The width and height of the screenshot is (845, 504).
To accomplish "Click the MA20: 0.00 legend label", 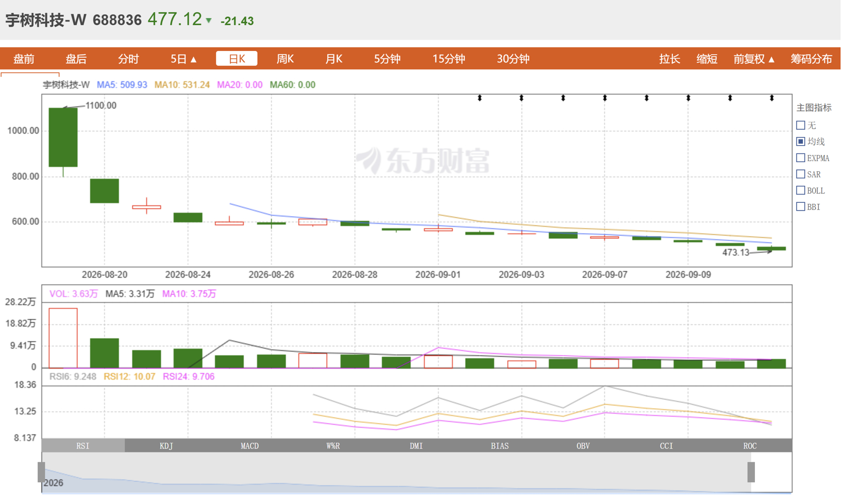I will click(240, 85).
